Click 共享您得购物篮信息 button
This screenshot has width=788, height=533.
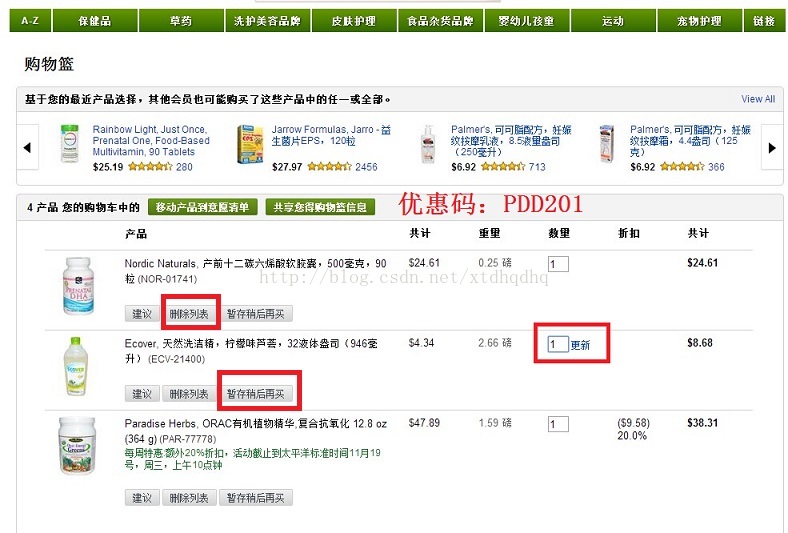320,207
